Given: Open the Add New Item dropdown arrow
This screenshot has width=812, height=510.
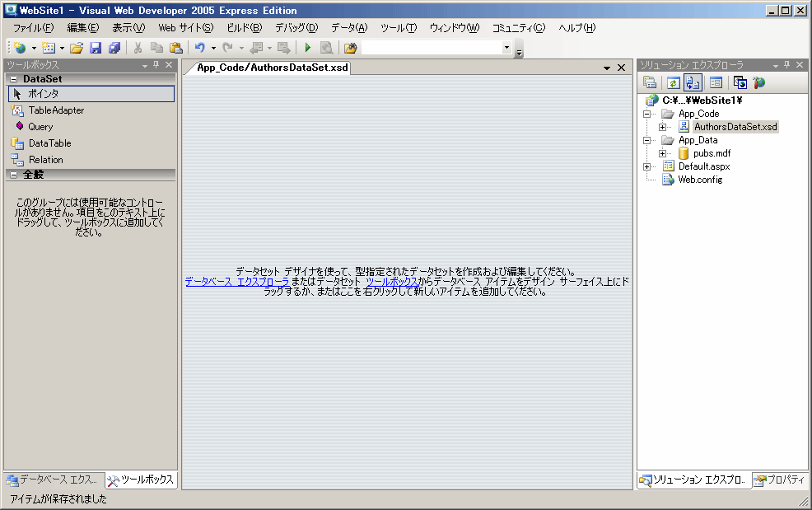Looking at the screenshot, I should (x=62, y=49).
